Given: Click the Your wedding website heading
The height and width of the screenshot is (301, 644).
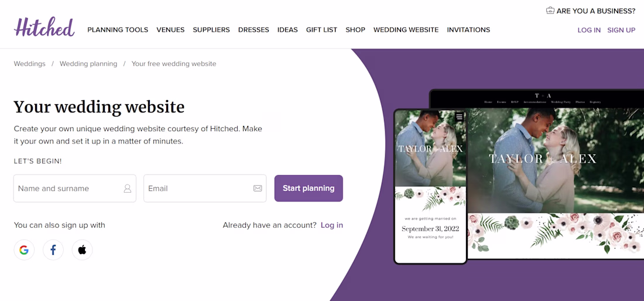Looking at the screenshot, I should (x=99, y=107).
